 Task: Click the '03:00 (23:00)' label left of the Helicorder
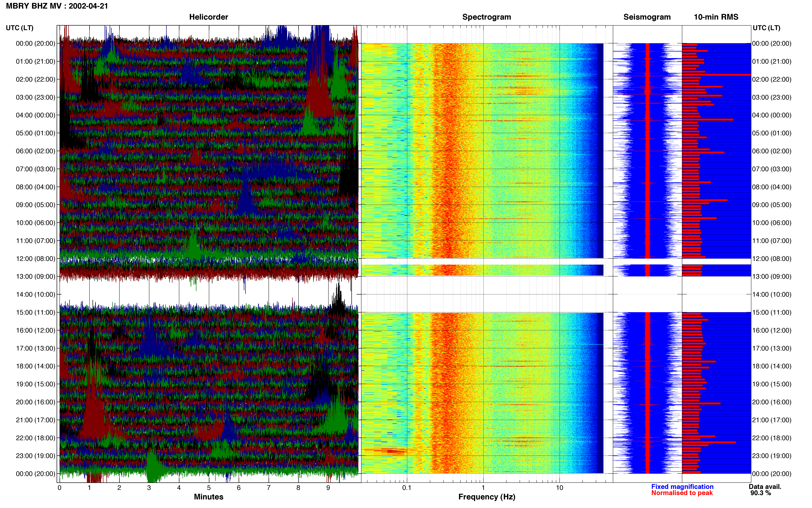click(x=36, y=97)
